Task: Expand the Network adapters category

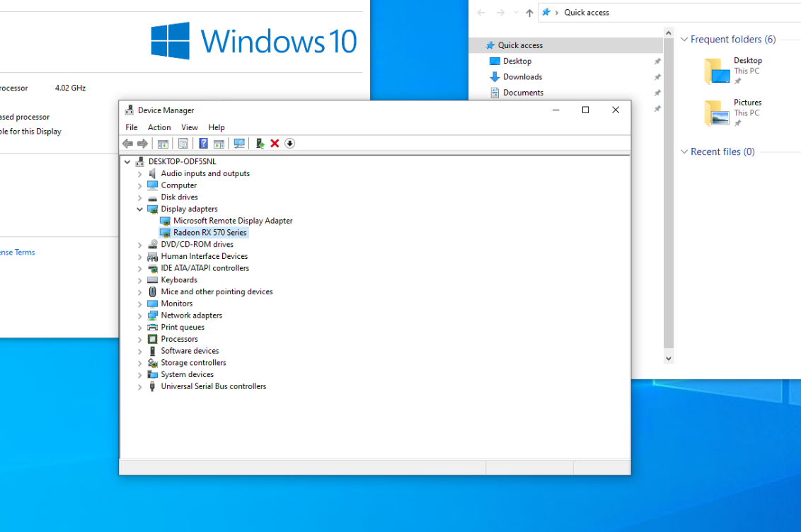Action: pos(139,316)
